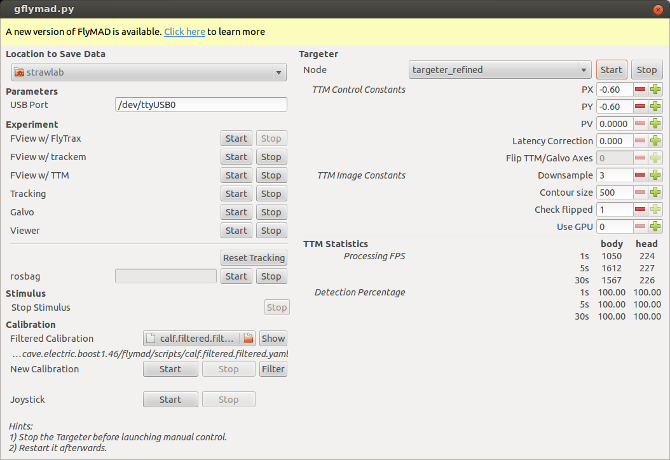Open file browser icon for Filtered Calibration

(248, 338)
